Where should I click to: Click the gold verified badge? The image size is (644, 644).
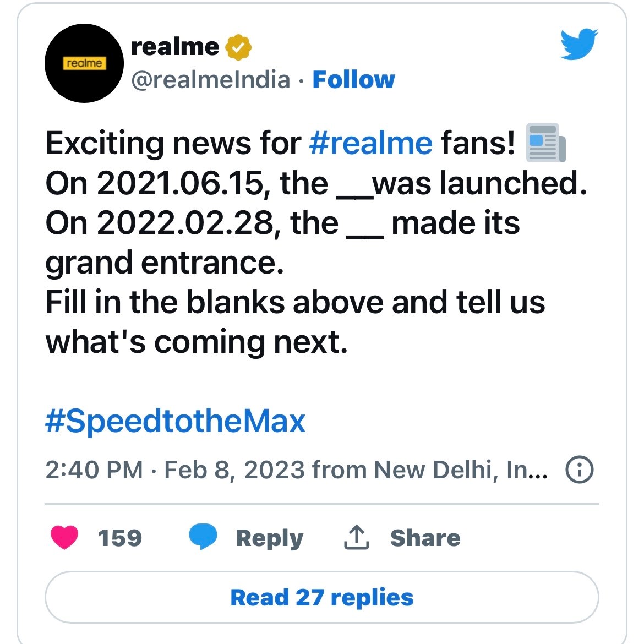point(238,47)
